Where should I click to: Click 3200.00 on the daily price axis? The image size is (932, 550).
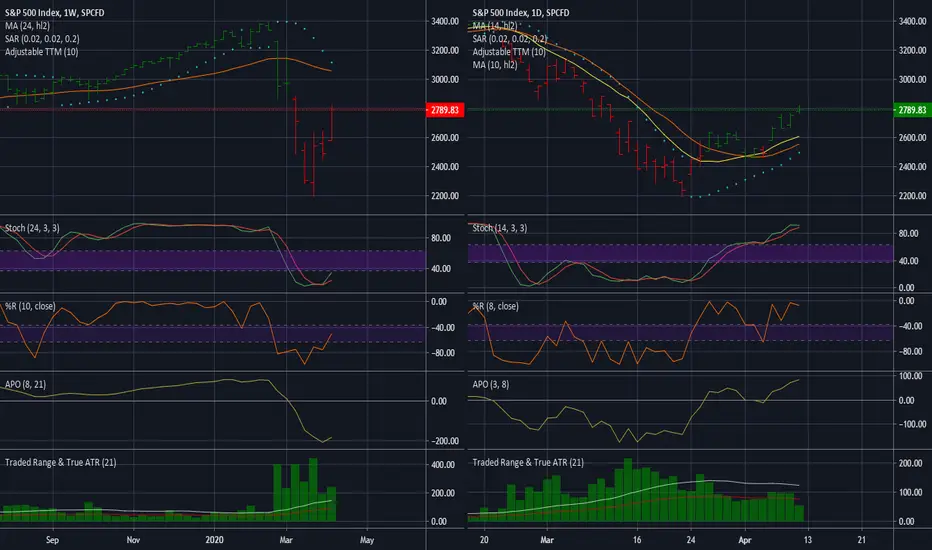click(912, 50)
